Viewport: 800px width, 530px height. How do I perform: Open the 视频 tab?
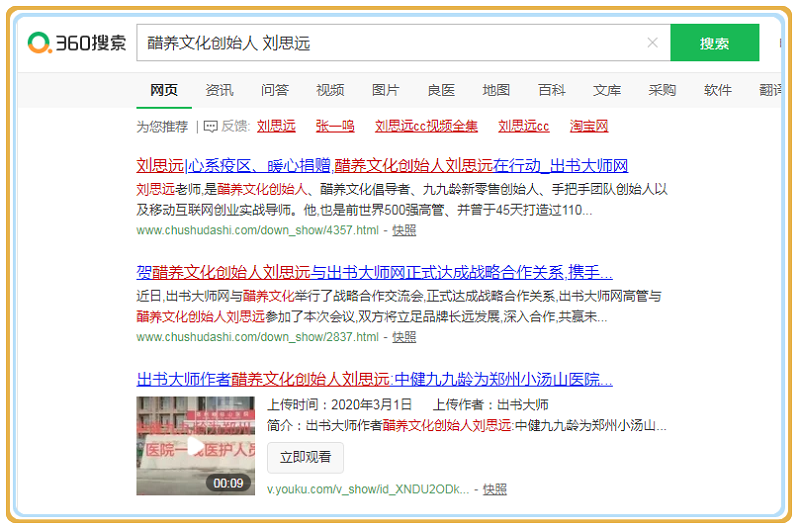click(330, 90)
